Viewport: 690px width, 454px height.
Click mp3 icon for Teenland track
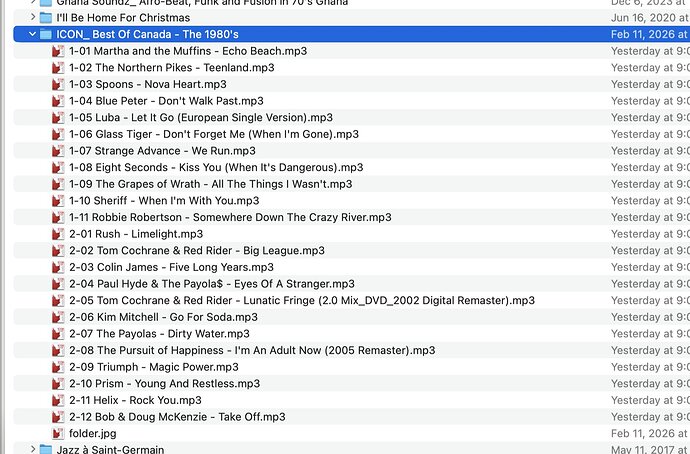[x=58, y=68]
